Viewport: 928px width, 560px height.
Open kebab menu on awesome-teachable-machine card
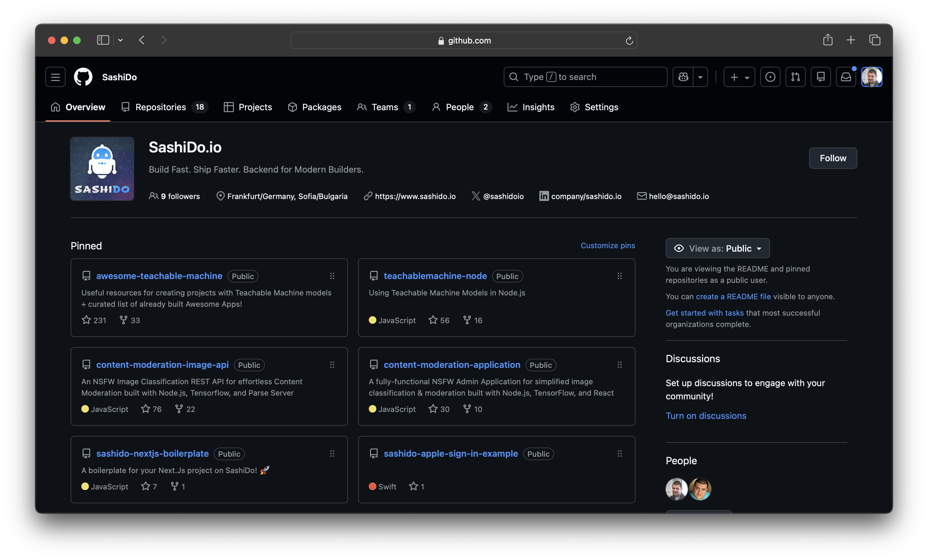(332, 276)
